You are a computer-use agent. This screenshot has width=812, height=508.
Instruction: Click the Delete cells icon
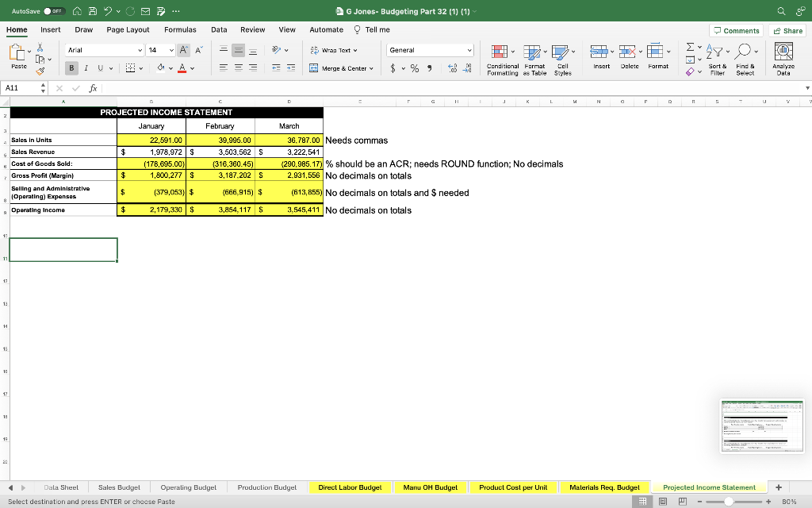point(627,52)
